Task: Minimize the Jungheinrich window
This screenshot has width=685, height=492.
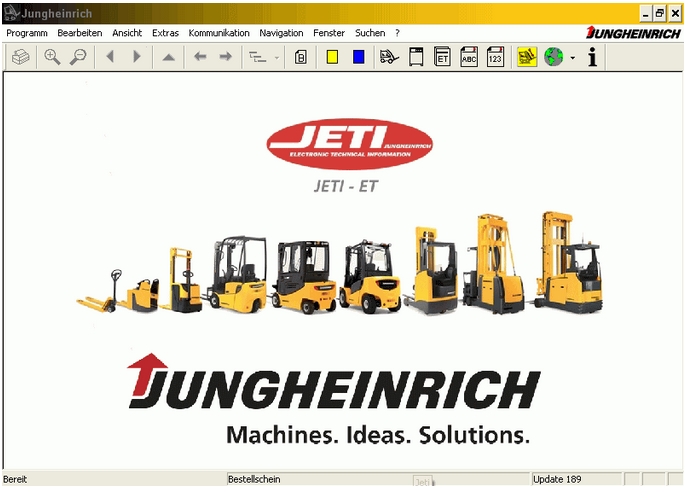Action: pos(646,14)
